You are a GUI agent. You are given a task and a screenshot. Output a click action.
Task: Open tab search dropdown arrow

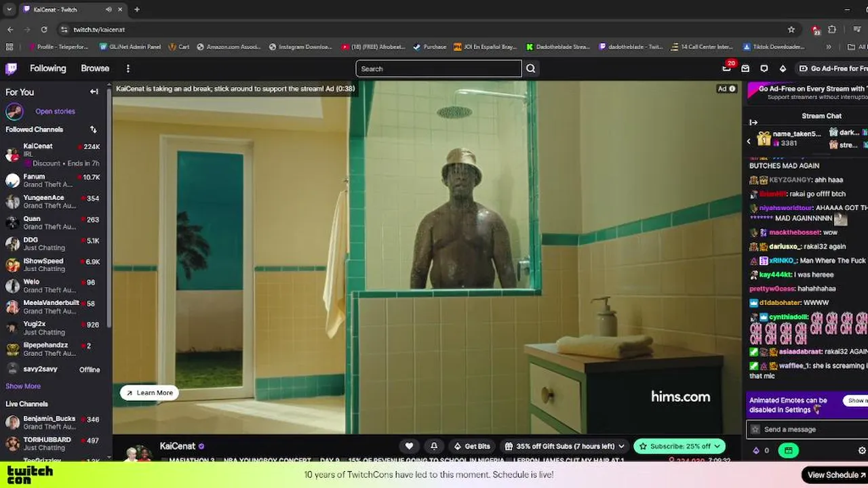[x=9, y=9]
